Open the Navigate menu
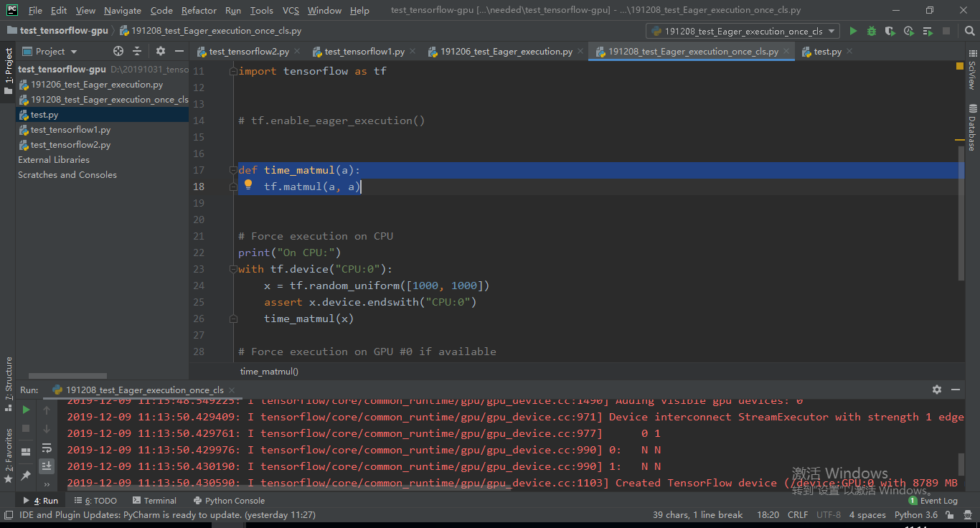 point(123,10)
